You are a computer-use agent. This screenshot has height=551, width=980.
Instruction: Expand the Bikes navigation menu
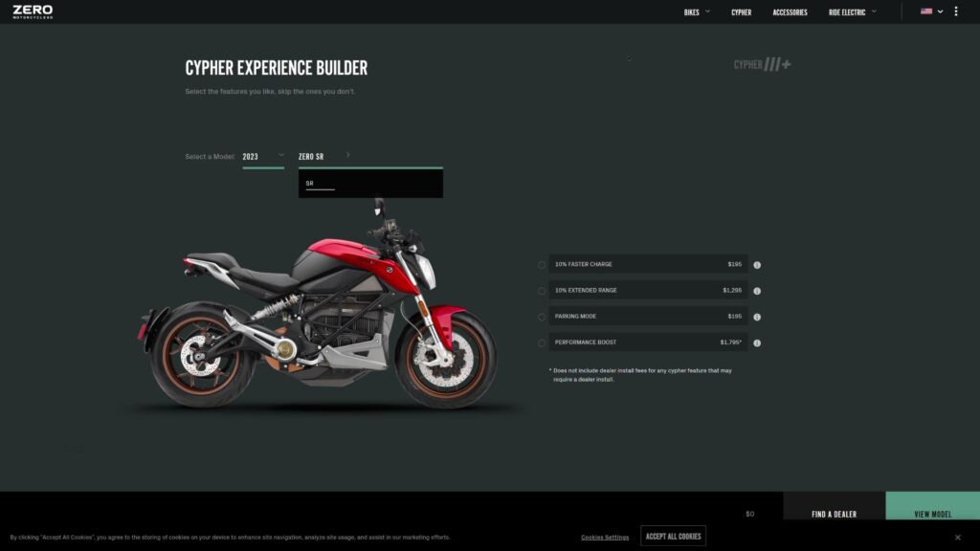point(697,12)
